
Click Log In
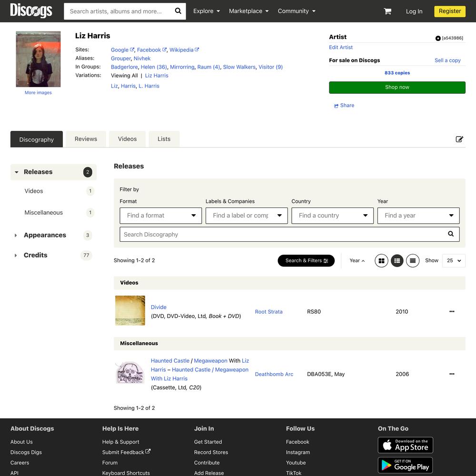coord(414,11)
